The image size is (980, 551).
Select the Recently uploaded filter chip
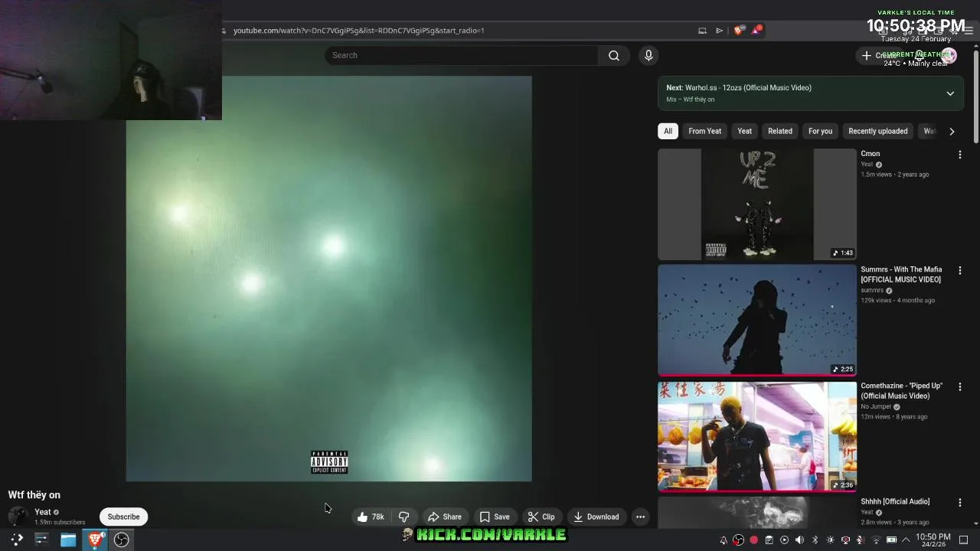(877, 131)
